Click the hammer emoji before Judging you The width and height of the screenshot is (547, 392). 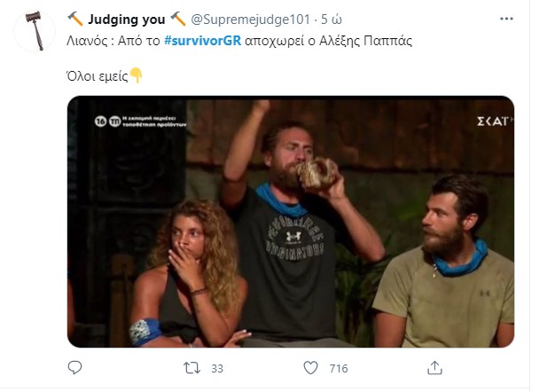(x=75, y=19)
